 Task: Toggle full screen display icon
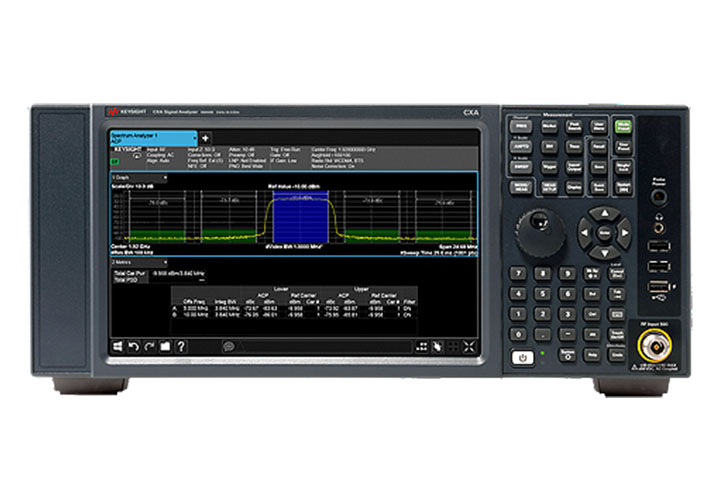pyautogui.click(x=467, y=346)
